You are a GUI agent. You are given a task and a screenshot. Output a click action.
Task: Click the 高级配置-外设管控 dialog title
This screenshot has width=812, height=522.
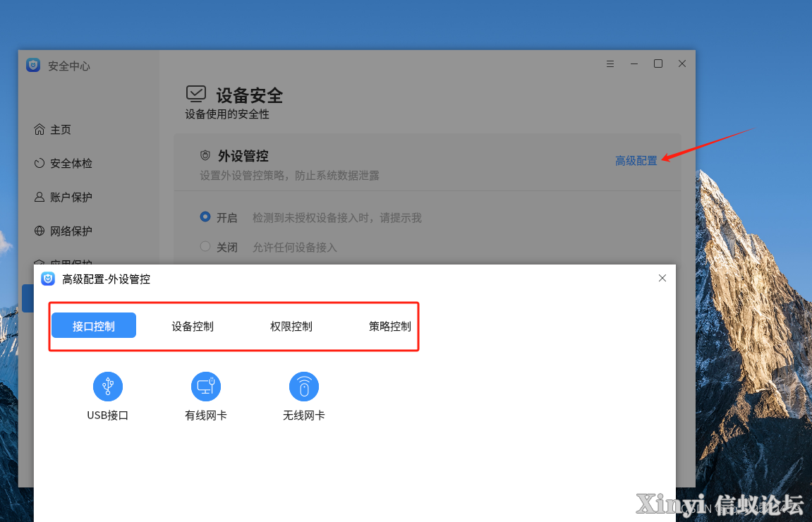[106, 279]
